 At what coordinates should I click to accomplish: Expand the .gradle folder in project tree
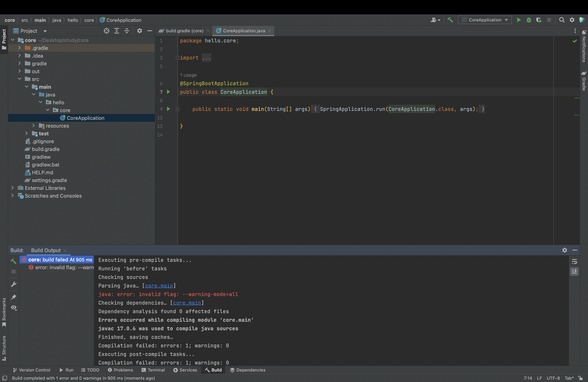18,48
